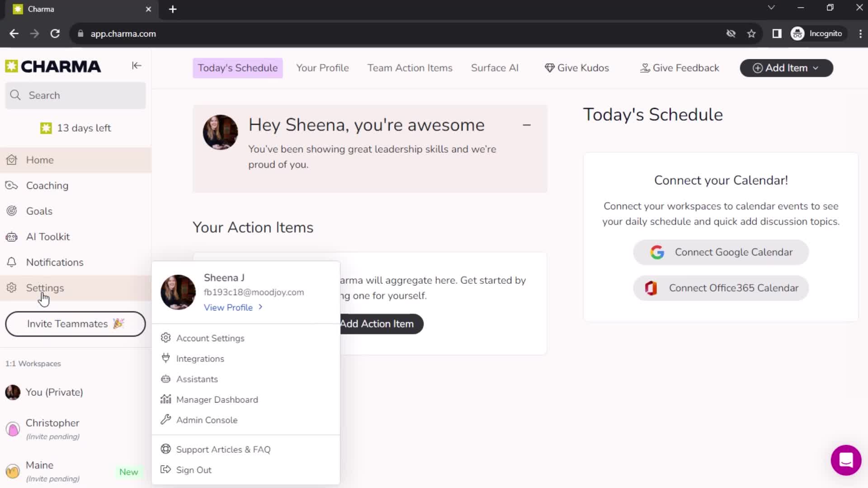Open AI Toolkit panel
868x488 pixels.
point(47,237)
